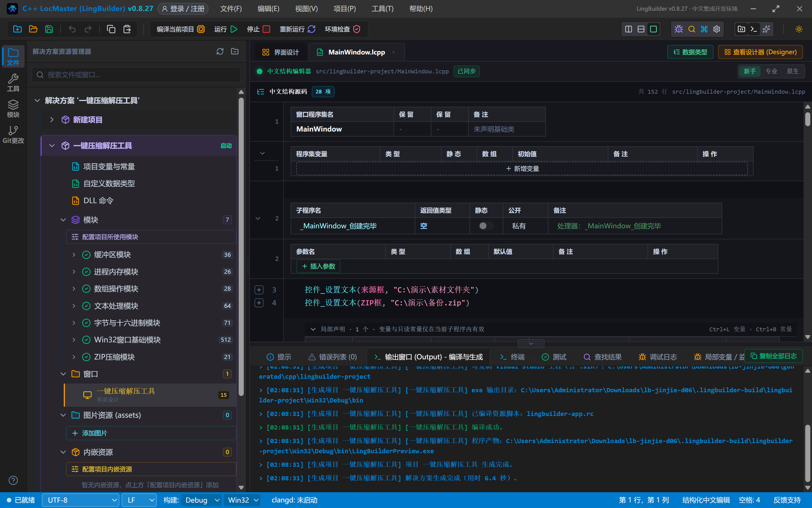Click the open folder icon in toolbar
Image resolution: width=812 pixels, height=508 pixels.
pyautogui.click(x=33, y=29)
